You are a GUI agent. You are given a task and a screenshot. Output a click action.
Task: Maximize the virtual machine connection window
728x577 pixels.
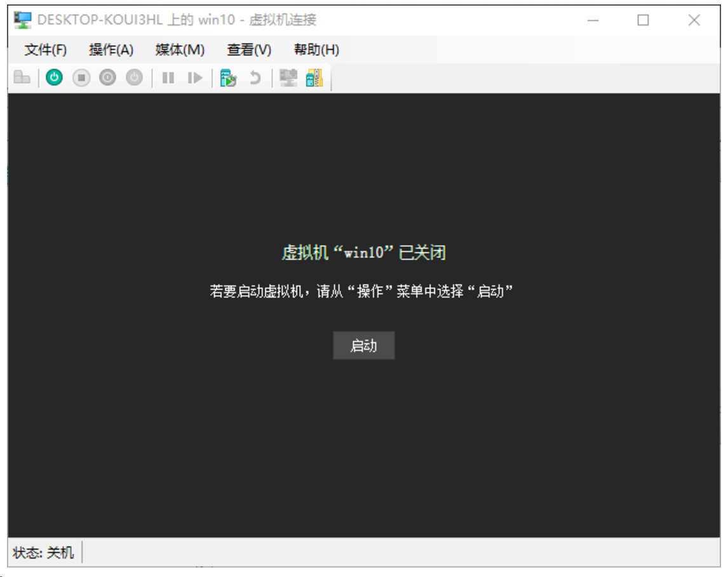(643, 20)
